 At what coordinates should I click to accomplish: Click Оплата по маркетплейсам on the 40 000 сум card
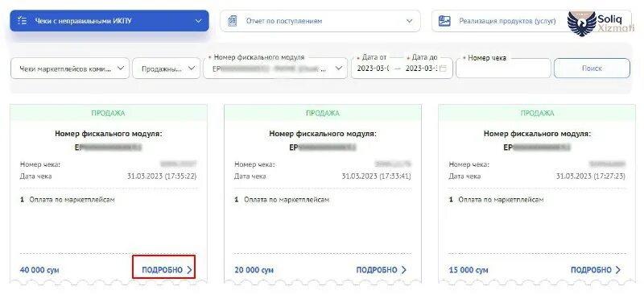(72, 200)
